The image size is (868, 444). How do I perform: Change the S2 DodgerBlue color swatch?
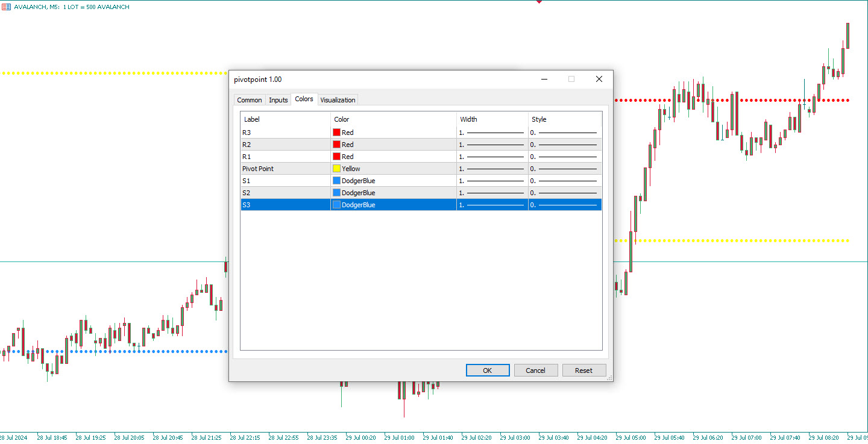click(x=336, y=193)
